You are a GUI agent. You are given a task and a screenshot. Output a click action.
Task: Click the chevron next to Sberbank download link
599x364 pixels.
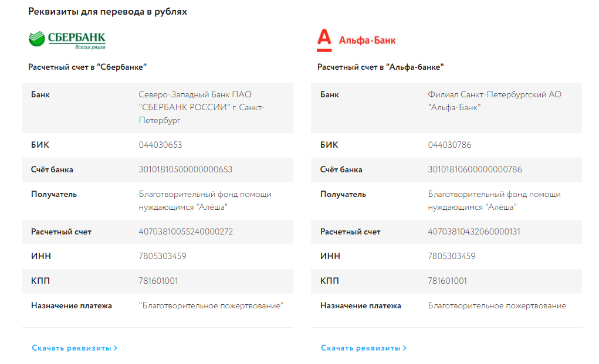(x=116, y=348)
